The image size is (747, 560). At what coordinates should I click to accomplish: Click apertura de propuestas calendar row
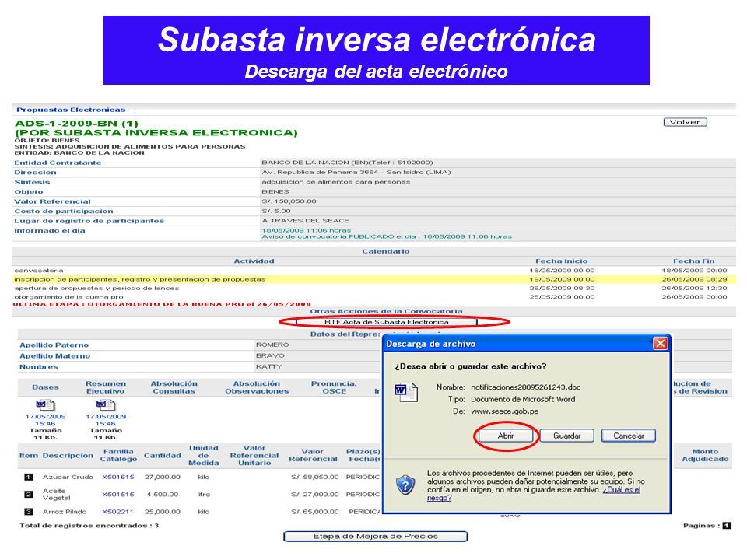click(374, 288)
